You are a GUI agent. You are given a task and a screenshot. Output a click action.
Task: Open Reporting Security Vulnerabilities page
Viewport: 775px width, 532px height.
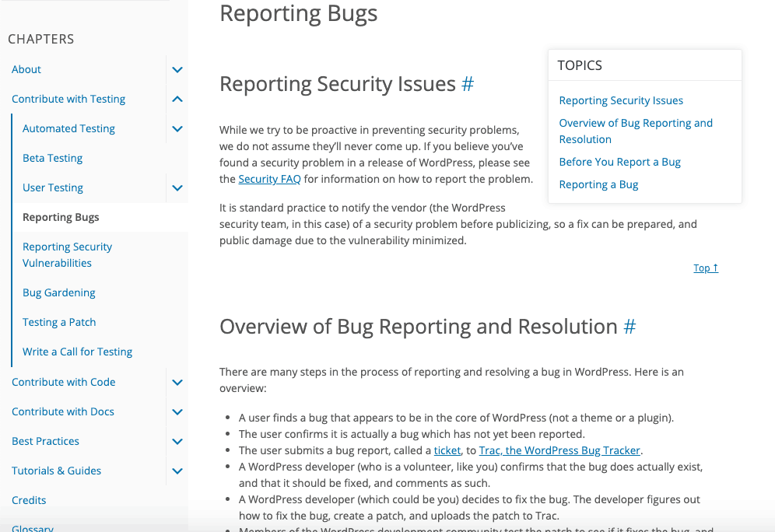click(x=67, y=255)
